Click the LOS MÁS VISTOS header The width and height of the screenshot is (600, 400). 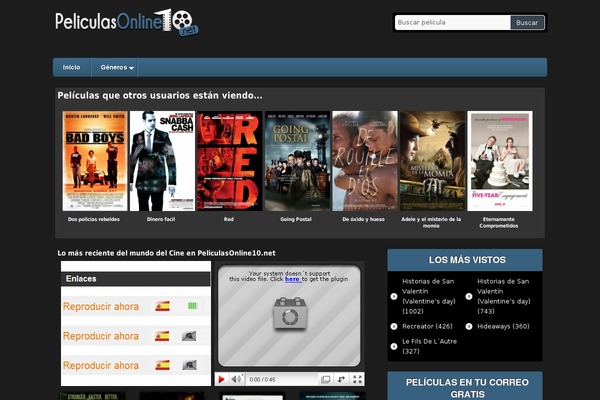point(465,260)
